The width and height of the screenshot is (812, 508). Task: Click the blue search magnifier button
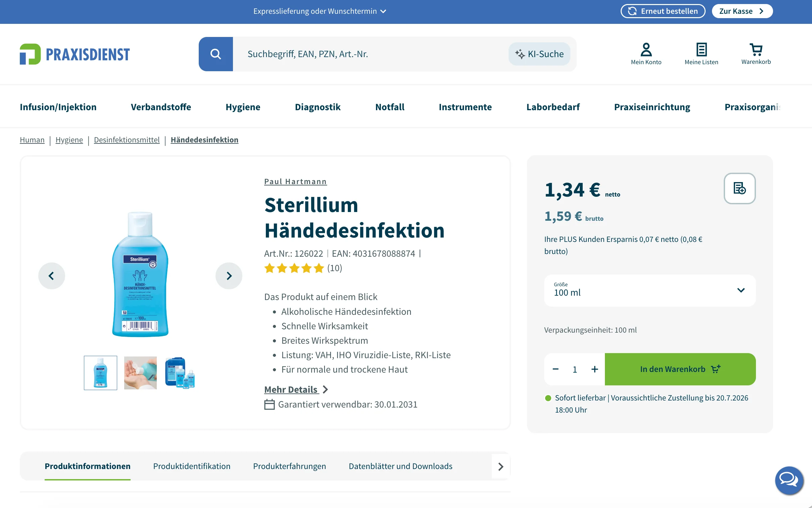pos(216,54)
